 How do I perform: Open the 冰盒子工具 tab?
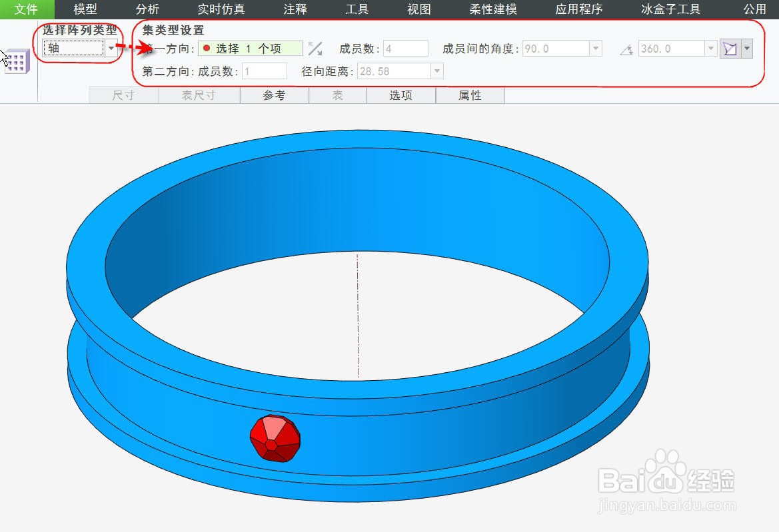pos(670,9)
